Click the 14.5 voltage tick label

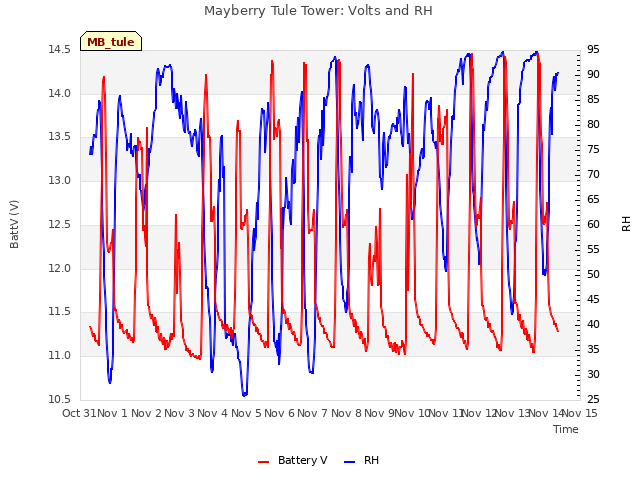click(x=59, y=49)
